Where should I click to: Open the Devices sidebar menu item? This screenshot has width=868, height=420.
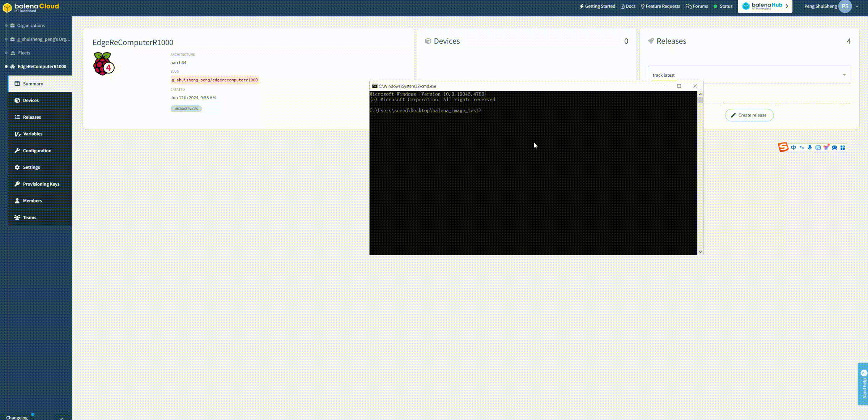click(x=40, y=100)
